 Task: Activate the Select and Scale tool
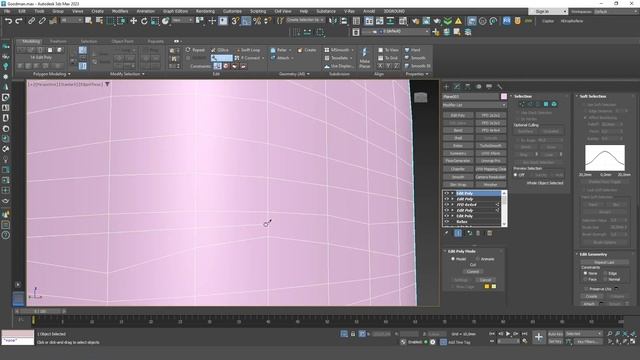coord(155,20)
